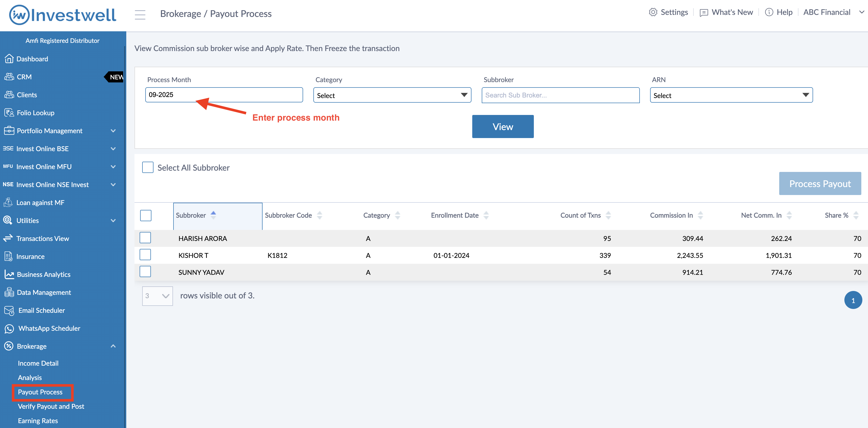The height and width of the screenshot is (428, 868).
Task: Click the View button
Action: pyautogui.click(x=503, y=127)
